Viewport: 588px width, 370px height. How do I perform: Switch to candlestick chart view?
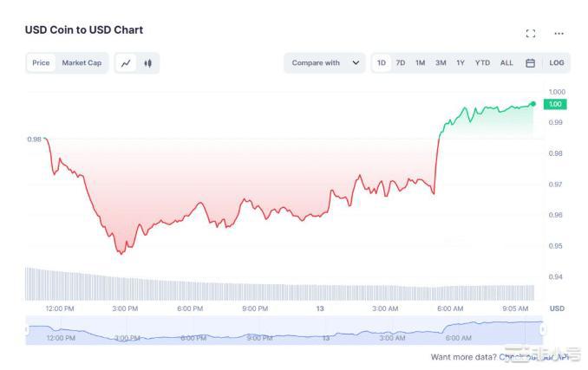[148, 63]
